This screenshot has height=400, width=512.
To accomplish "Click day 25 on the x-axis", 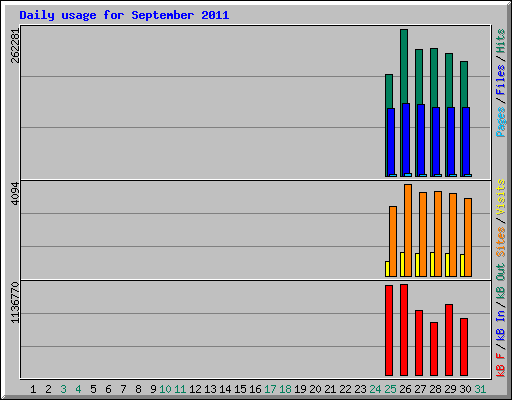I will 390,389.
